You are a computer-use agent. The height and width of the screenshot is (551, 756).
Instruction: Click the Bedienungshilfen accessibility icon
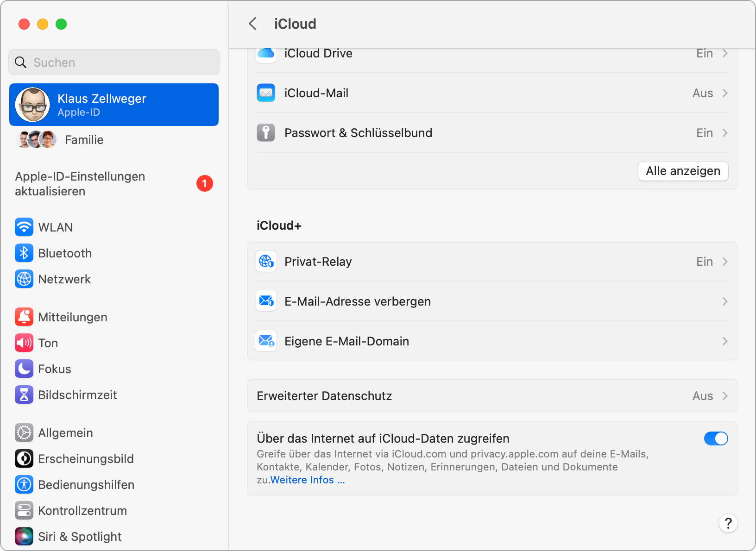tap(24, 485)
